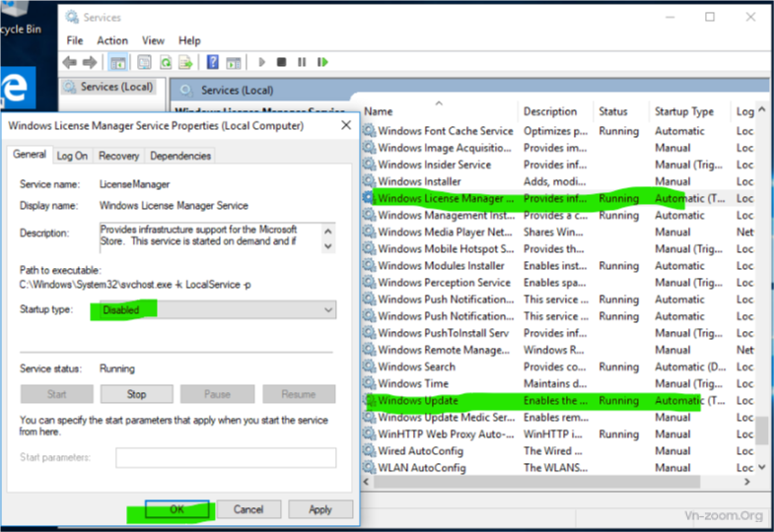
Task: Click the Show/Hide Console Tree icon
Action: [x=118, y=62]
